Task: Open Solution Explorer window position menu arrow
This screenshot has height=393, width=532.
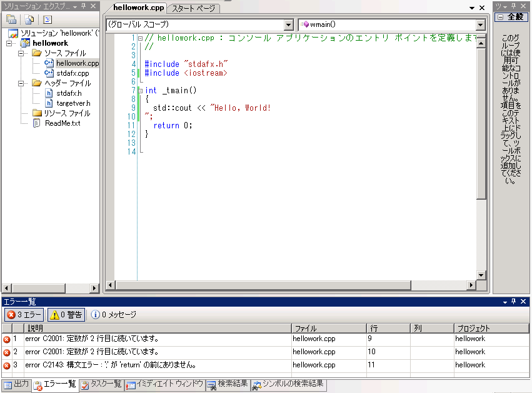Action: pyautogui.click(x=75, y=7)
